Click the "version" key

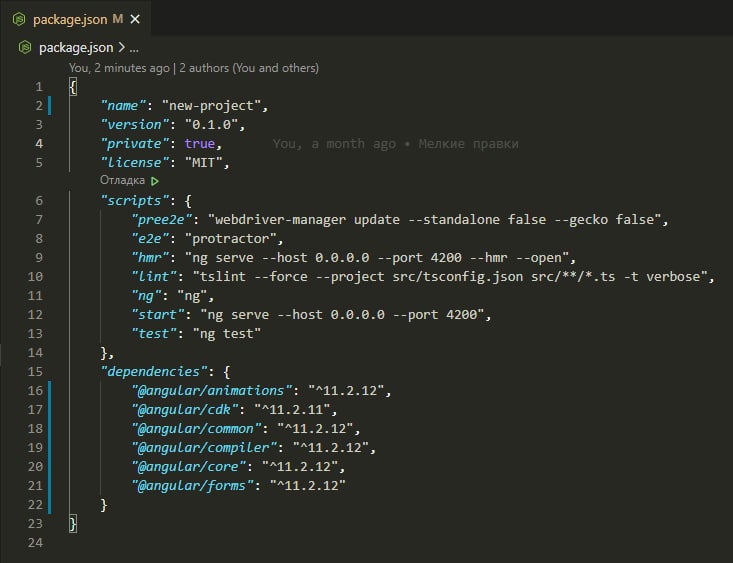click(135, 125)
